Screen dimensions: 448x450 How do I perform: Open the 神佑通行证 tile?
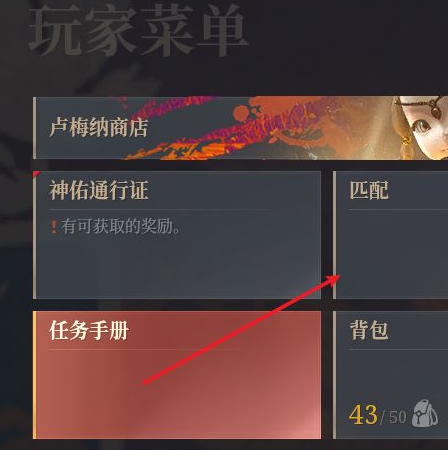click(x=177, y=235)
